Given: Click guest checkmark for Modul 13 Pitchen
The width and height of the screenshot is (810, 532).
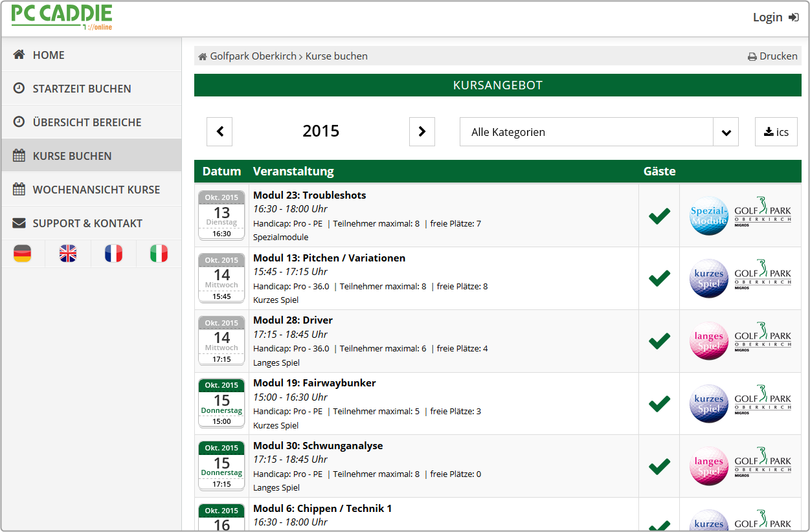Looking at the screenshot, I should click(659, 278).
